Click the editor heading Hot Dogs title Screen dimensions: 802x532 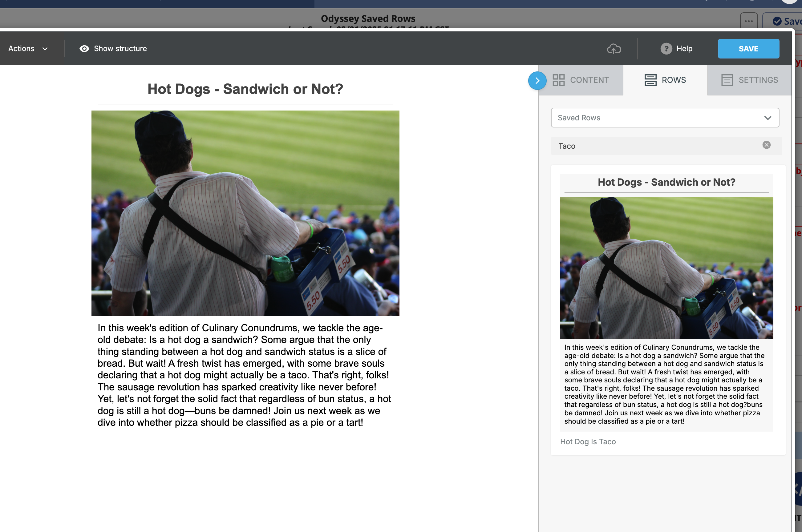click(245, 89)
